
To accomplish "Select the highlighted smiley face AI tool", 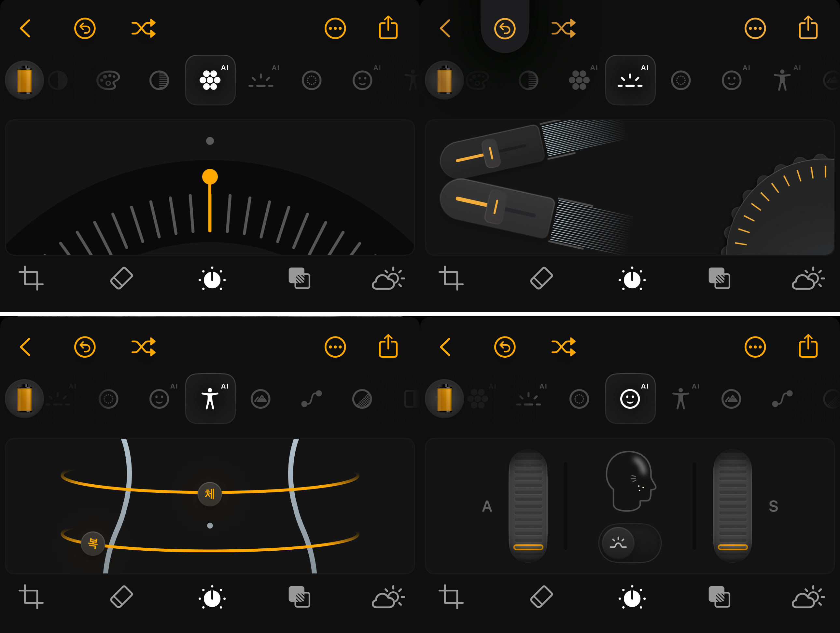I will pos(630,398).
